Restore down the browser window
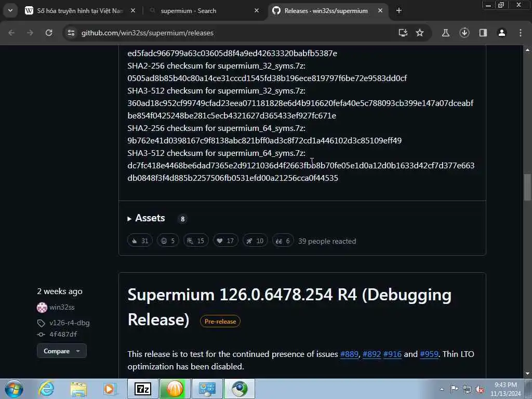Image resolution: width=532 pixels, height=399 pixels. tap(501, 5)
